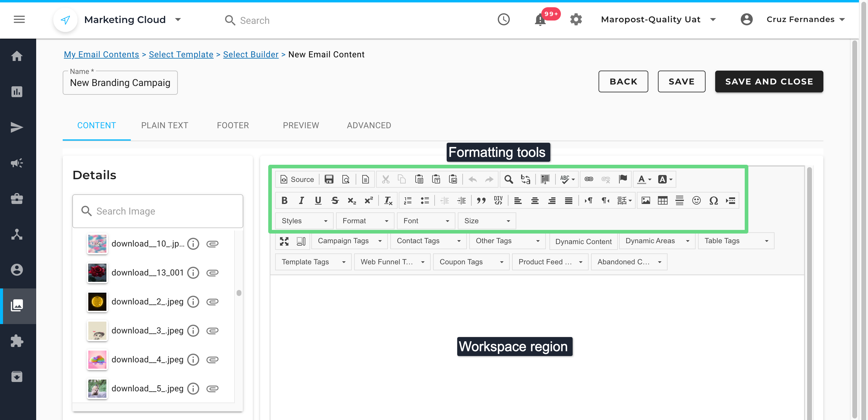Screen dimensions: 868x420
Task: Open the PREVIEW tab
Action: point(300,126)
